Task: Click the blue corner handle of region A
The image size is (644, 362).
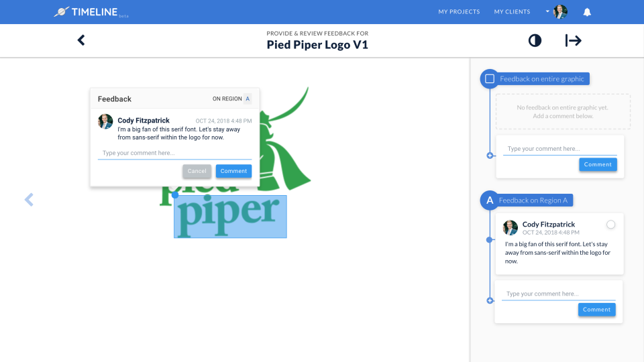Action: (175, 195)
